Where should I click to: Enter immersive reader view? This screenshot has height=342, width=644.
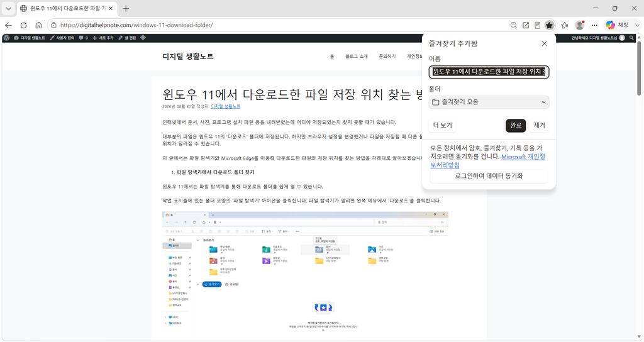click(537, 25)
